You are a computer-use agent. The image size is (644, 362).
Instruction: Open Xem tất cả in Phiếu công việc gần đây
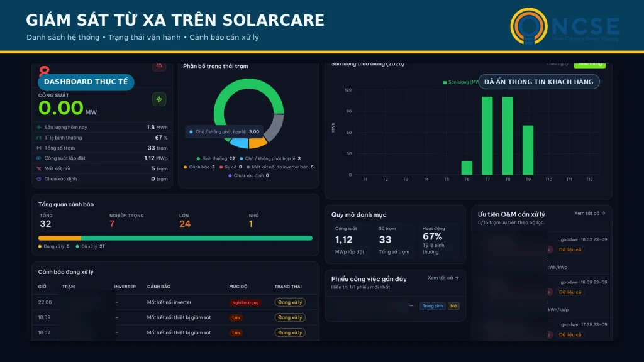click(x=443, y=278)
